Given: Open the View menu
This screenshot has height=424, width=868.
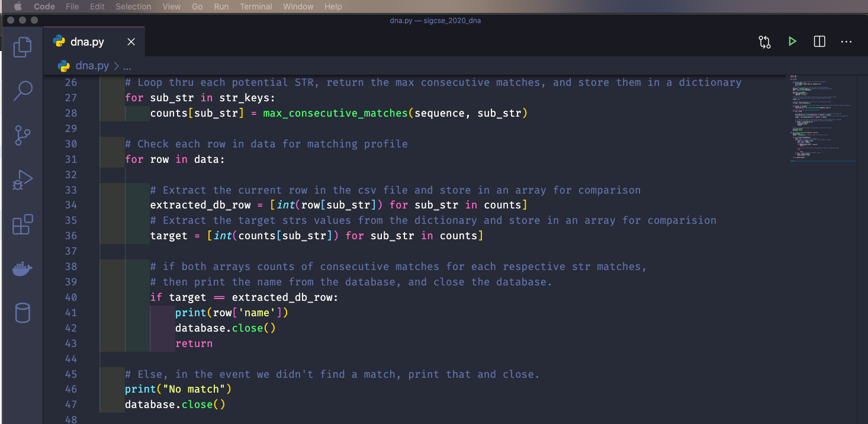Looking at the screenshot, I should (x=172, y=7).
